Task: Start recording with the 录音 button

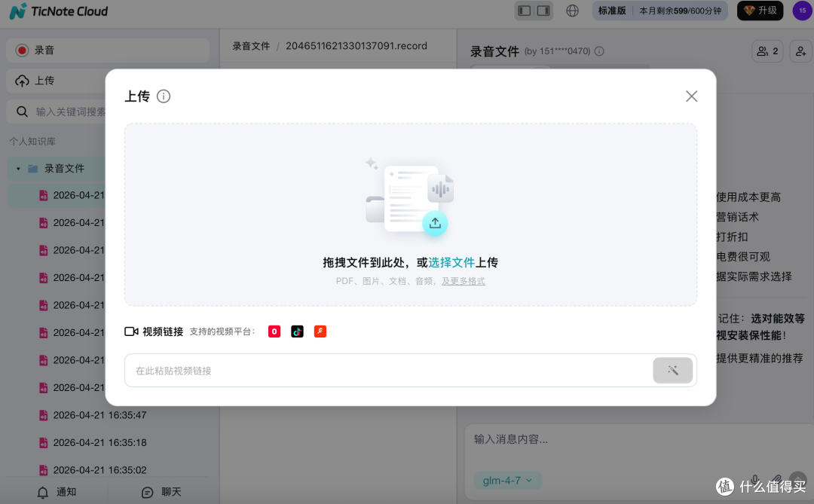Action: (x=108, y=50)
